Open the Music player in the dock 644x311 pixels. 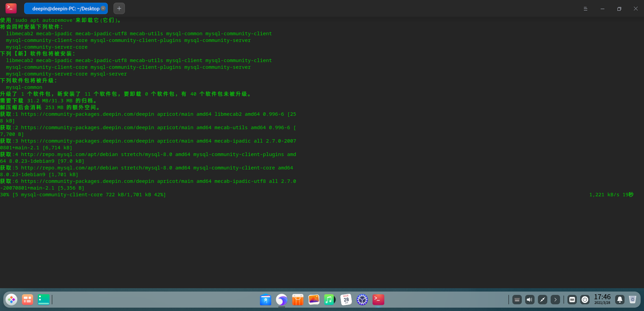[x=330, y=300]
